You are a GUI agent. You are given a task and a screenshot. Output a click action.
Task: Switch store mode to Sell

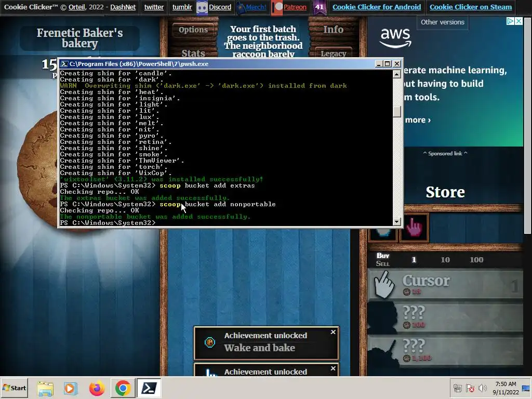[x=383, y=263]
